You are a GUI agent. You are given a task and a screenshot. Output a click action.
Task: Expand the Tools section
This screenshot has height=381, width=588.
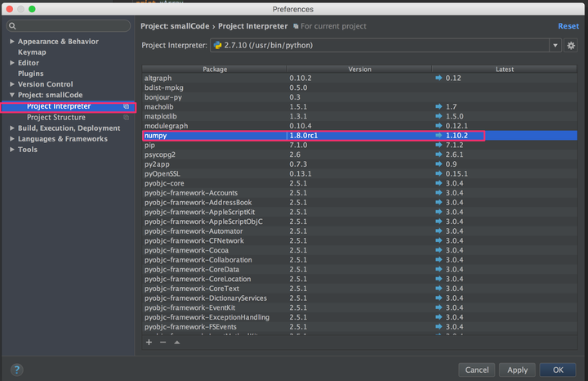pyautogui.click(x=12, y=150)
